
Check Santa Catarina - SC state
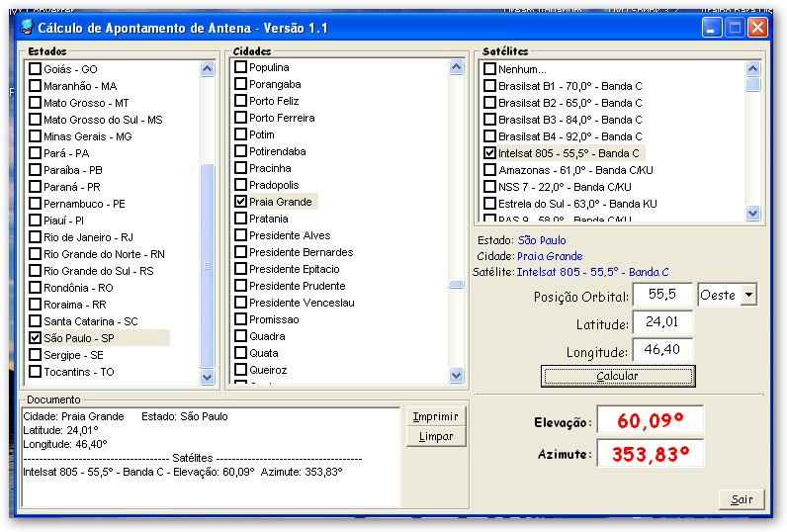(x=35, y=321)
